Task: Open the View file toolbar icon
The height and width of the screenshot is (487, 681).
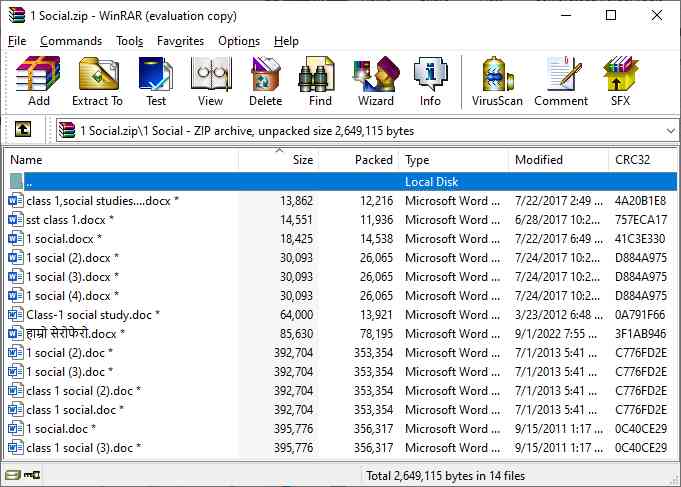Action: (x=210, y=81)
